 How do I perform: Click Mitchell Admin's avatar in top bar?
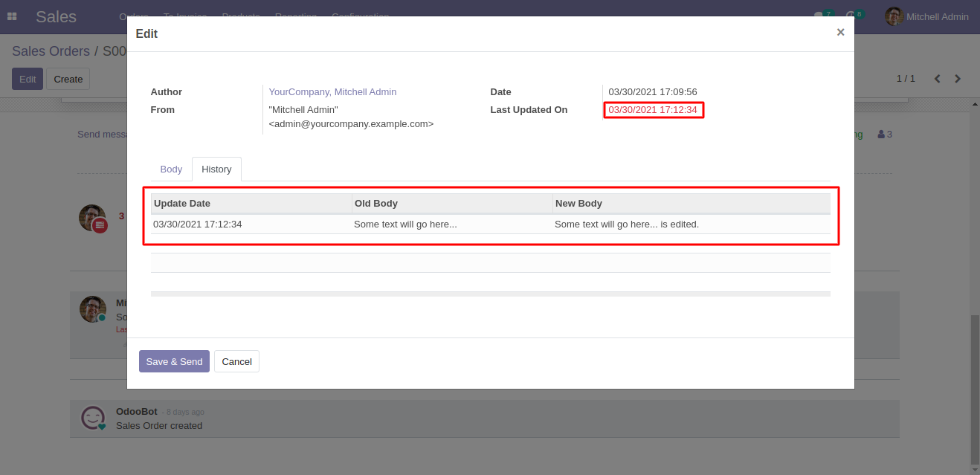894,16
